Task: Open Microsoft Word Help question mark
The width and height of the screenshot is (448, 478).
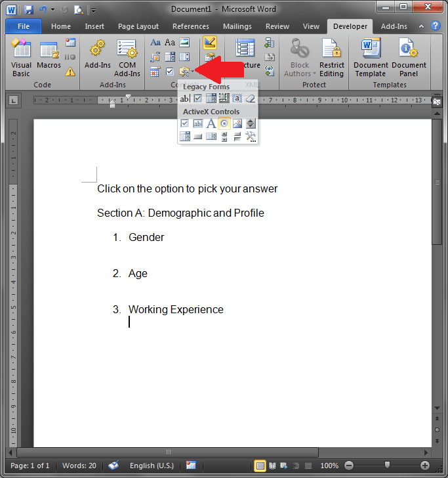Action: pos(436,26)
